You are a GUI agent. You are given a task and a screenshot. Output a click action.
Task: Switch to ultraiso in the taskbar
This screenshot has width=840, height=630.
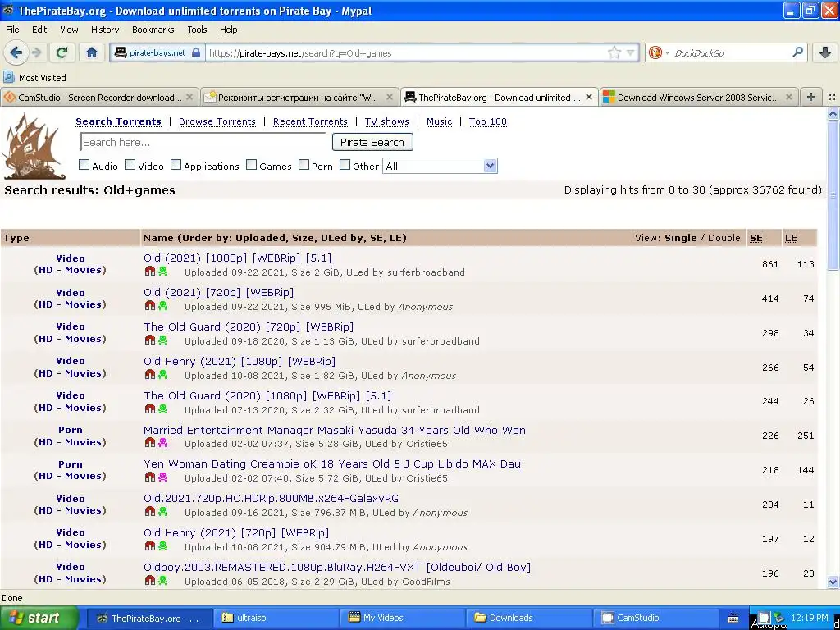276,618
